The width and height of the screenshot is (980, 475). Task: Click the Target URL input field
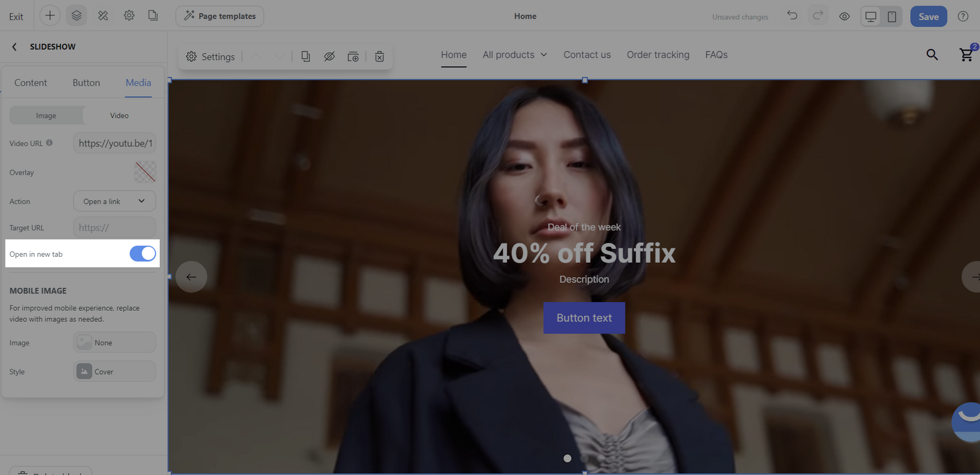point(115,227)
